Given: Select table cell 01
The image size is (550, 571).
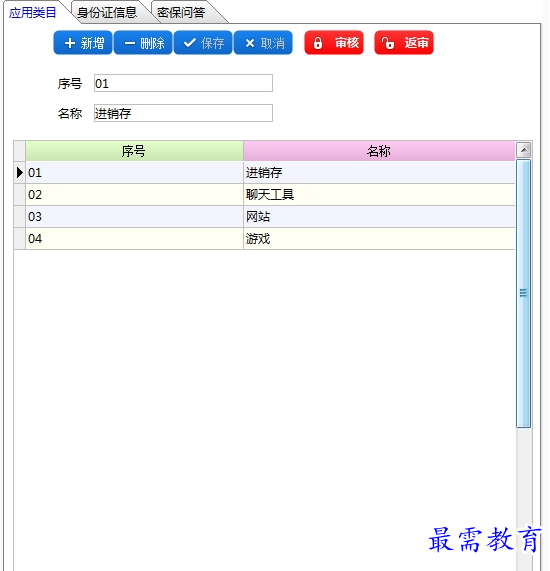Looking at the screenshot, I should point(134,173).
